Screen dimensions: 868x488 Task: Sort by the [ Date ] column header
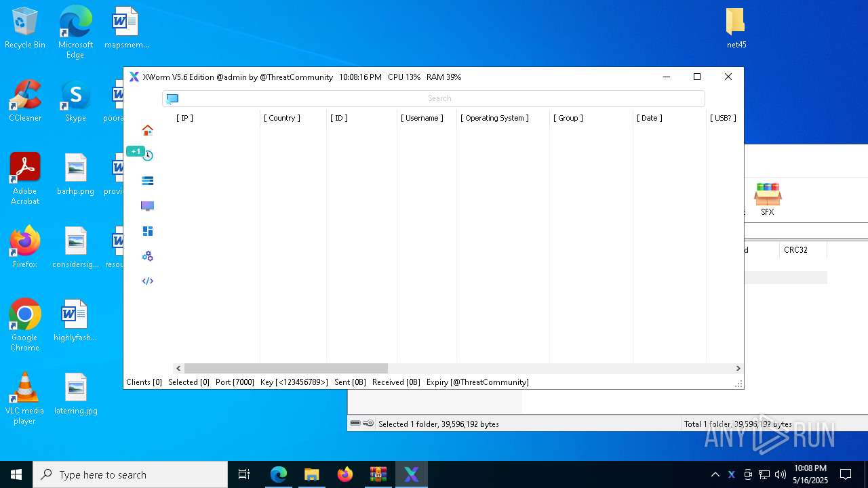pos(650,118)
